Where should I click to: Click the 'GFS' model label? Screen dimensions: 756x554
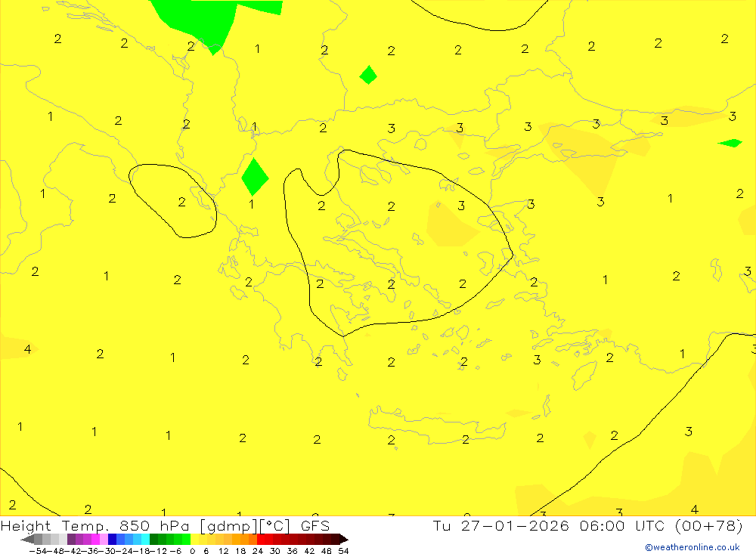coord(314,525)
